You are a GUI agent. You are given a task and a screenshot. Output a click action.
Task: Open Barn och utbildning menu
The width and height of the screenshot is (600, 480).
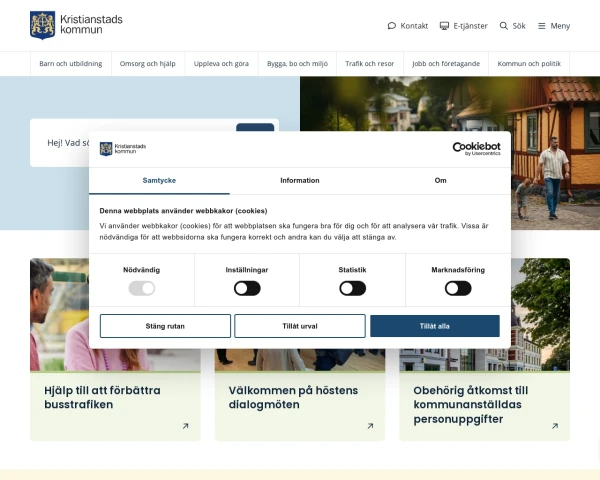(71, 64)
